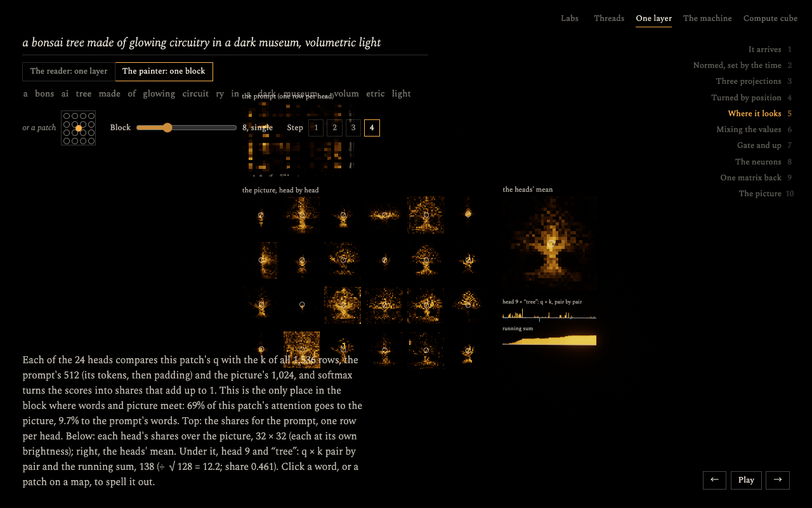Click the prompt word 'glowing'
Screen dimensions: 812x508
(159, 94)
